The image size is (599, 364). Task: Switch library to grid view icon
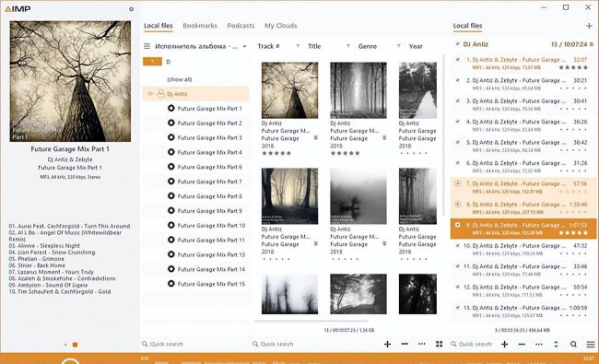coord(440,344)
